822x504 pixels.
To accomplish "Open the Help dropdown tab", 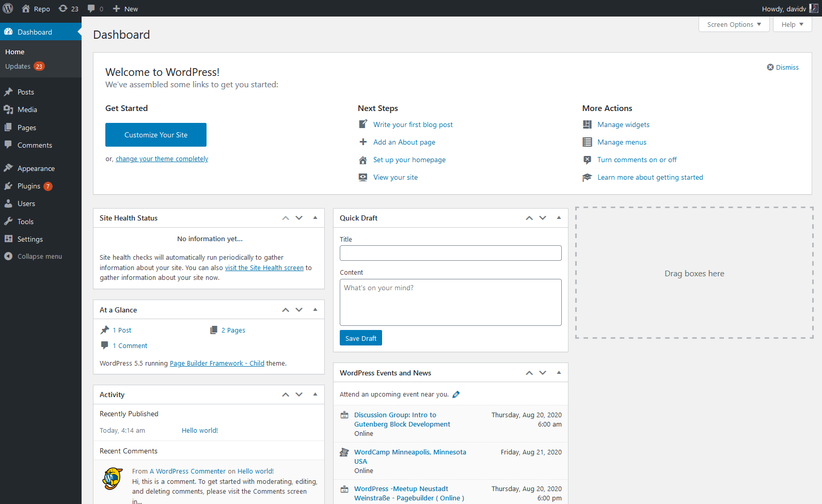I will point(792,24).
